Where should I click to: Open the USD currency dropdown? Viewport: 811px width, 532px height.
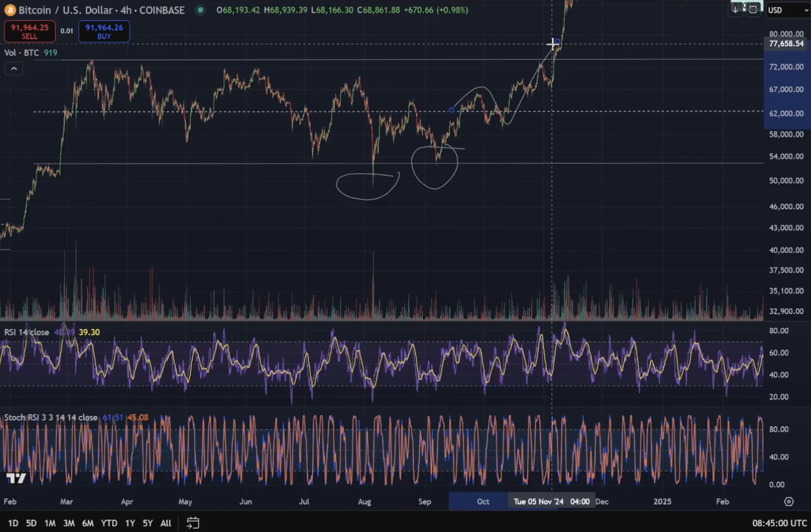pos(788,10)
